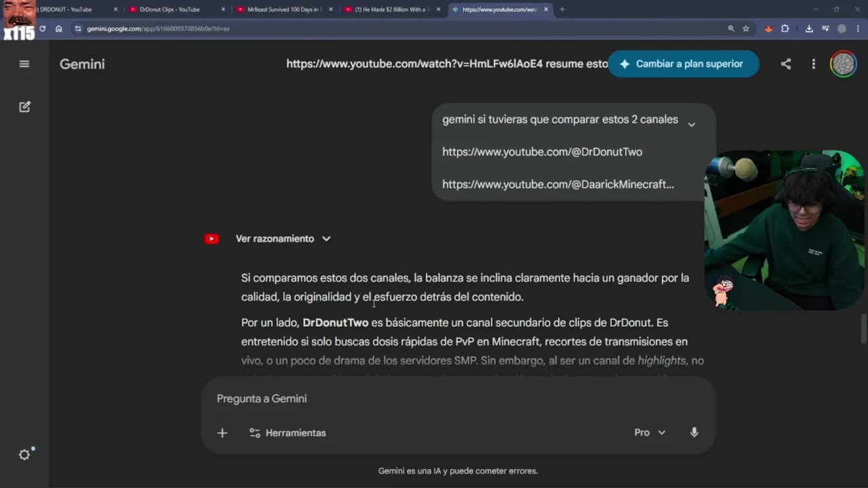
Task: Close the active Gemini tab
Action: click(547, 9)
